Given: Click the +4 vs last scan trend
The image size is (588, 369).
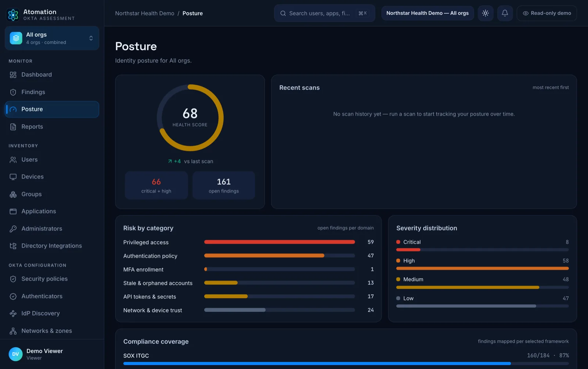Looking at the screenshot, I should (x=190, y=161).
